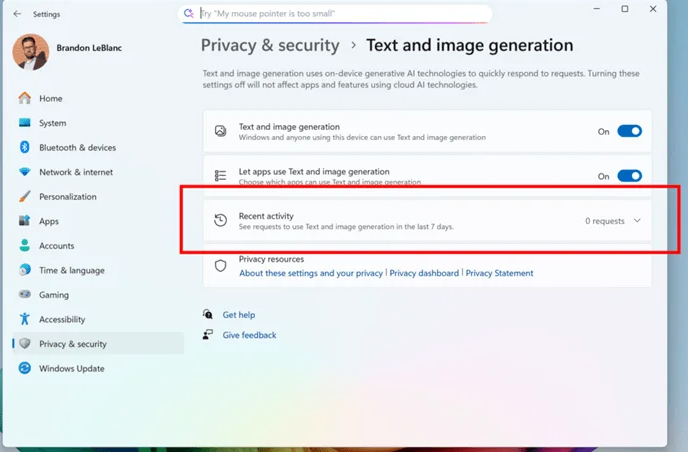Screen dimensions: 688x452
Task: Expand Recent activity chevron
Action: (637, 220)
